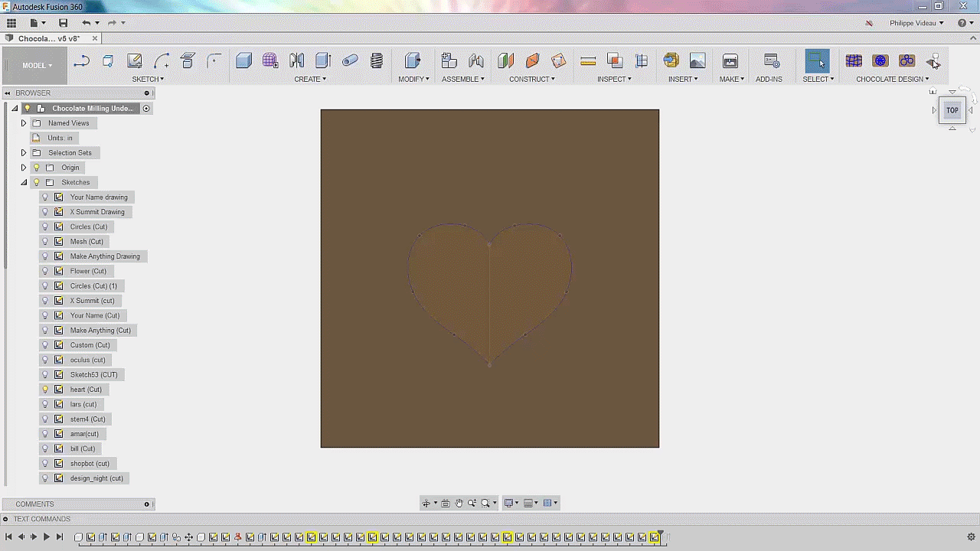Image resolution: width=980 pixels, height=551 pixels.
Task: Click the Press Pull tool in Modify
Action: click(x=413, y=61)
